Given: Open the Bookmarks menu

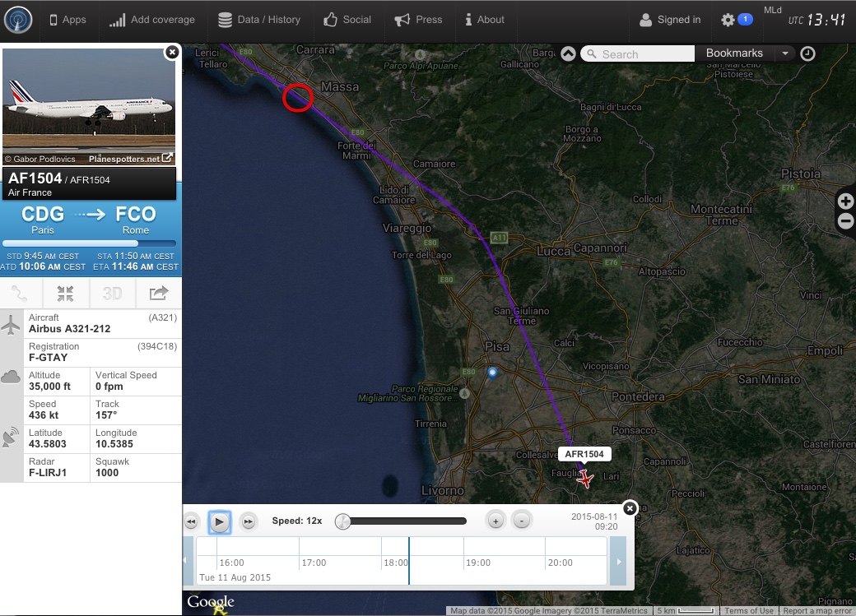Looking at the screenshot, I should [733, 53].
